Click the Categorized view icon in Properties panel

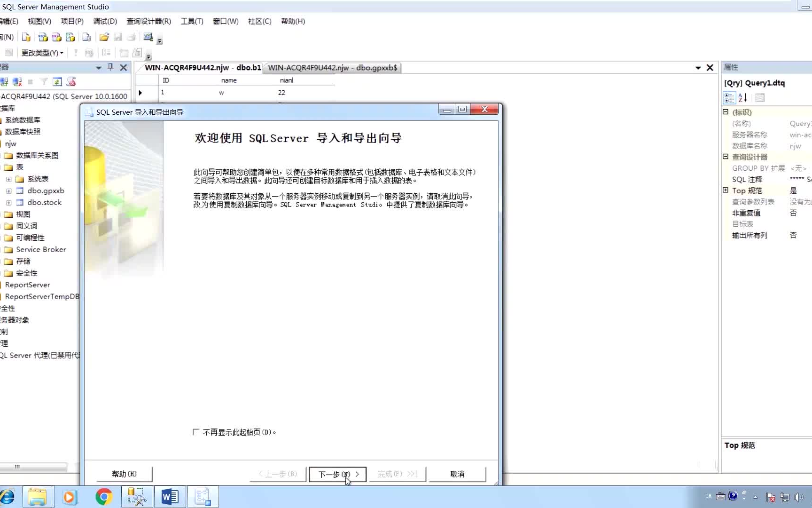(x=729, y=98)
